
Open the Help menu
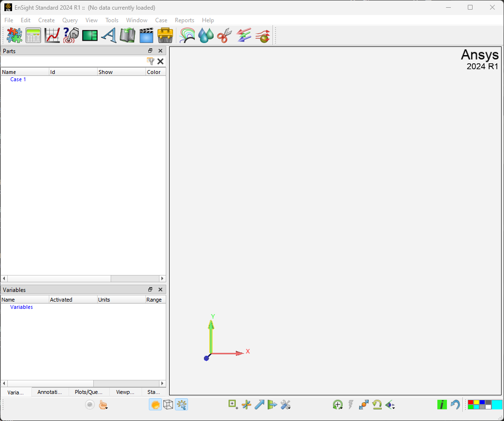[208, 20]
